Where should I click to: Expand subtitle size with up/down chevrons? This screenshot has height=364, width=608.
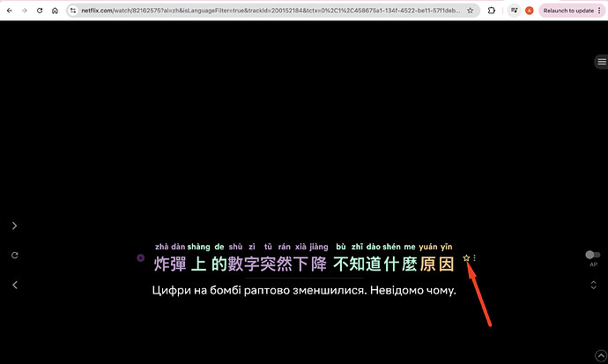point(593,285)
